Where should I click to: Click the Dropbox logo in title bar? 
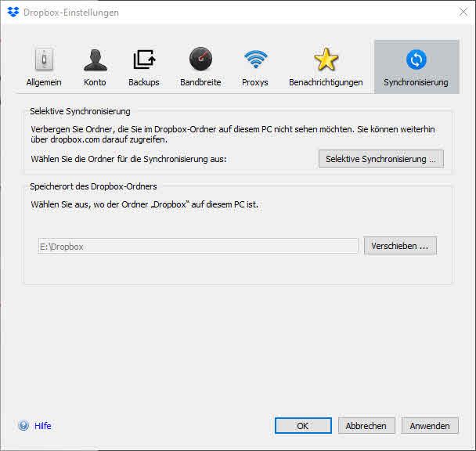pyautogui.click(x=13, y=13)
